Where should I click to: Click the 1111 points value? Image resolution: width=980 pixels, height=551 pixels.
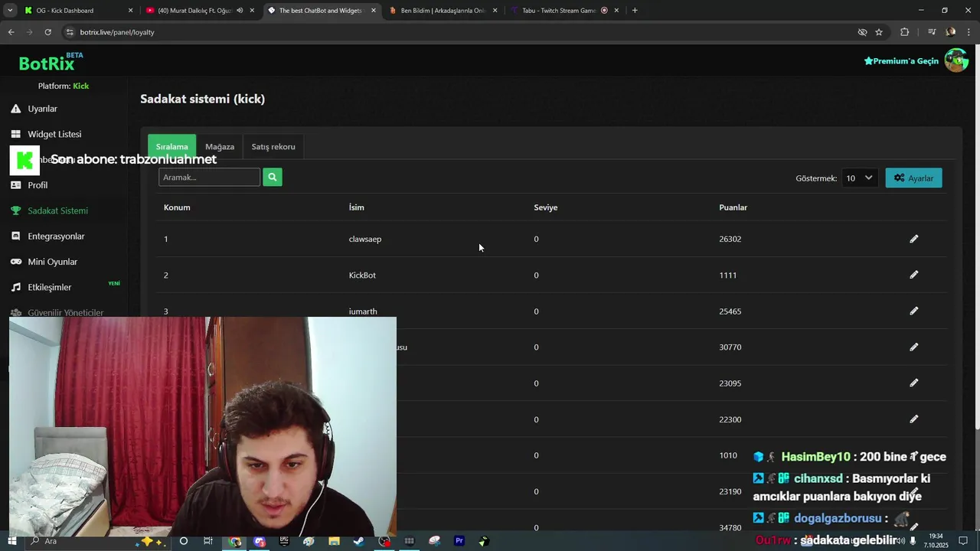pyautogui.click(x=727, y=275)
